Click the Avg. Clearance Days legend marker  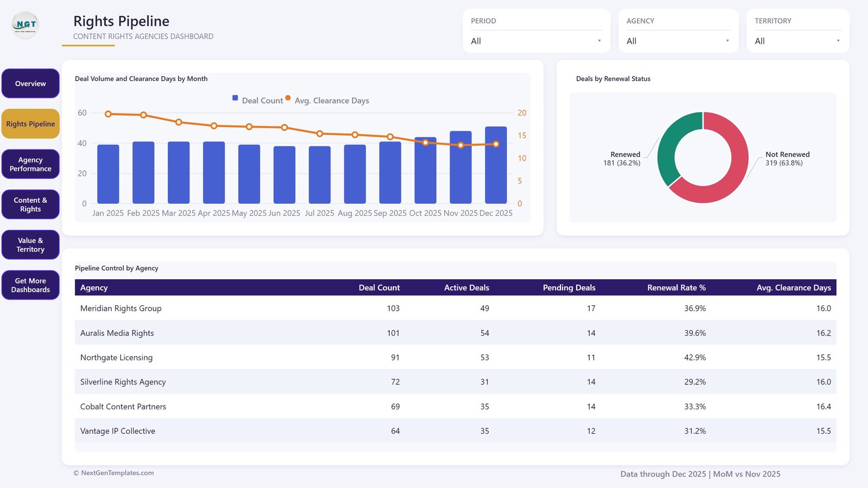(x=288, y=98)
